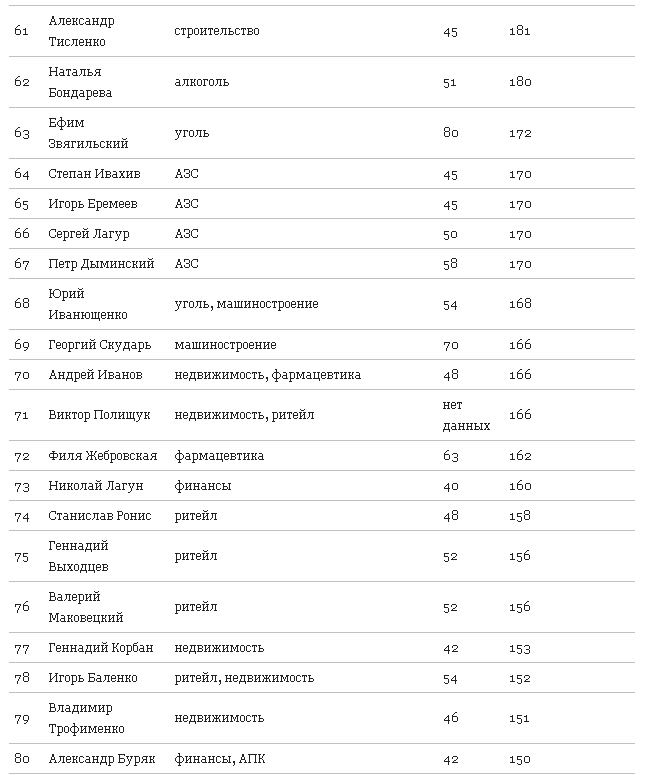Click the name Александр Тисленко

click(82, 31)
